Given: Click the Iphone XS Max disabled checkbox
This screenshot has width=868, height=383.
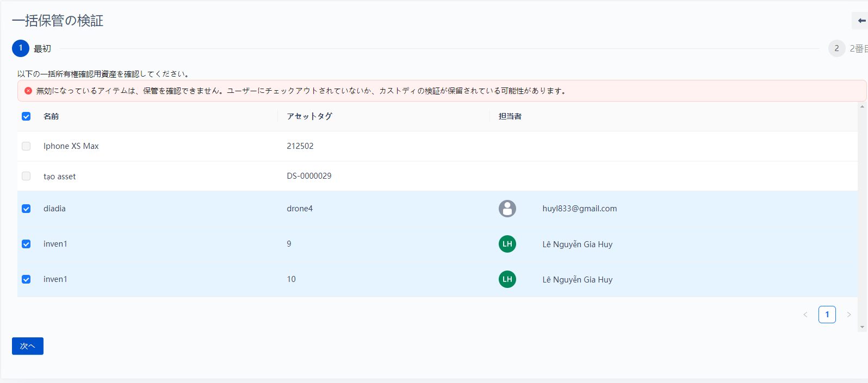Looking at the screenshot, I should [x=26, y=146].
